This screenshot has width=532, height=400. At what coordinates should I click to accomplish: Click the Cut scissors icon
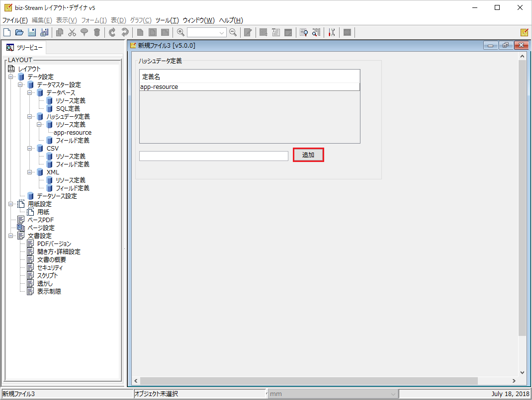[x=72, y=32]
